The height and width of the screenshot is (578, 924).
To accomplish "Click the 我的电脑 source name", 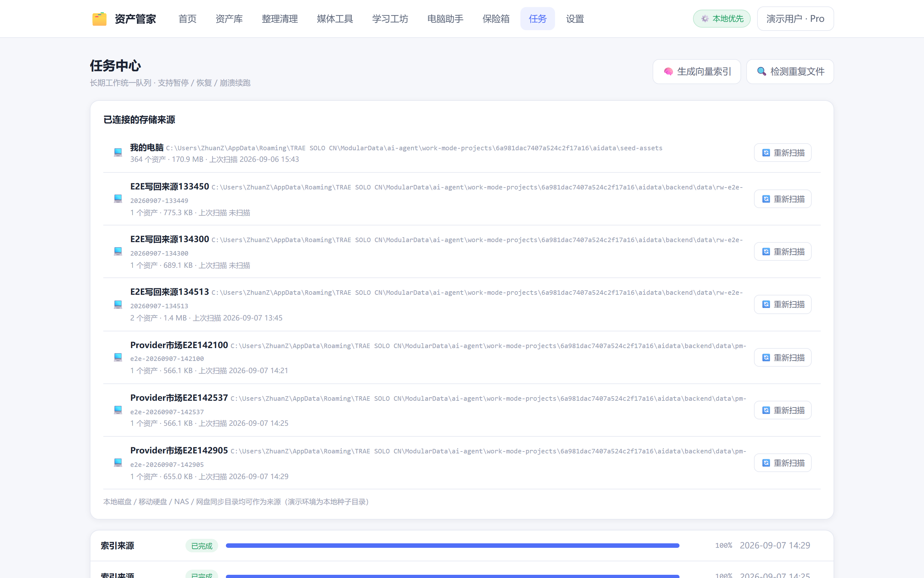I will point(147,148).
